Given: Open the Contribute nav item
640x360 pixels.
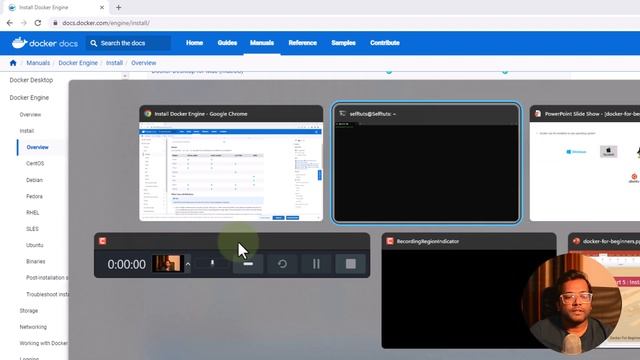Looking at the screenshot, I should click(385, 43).
